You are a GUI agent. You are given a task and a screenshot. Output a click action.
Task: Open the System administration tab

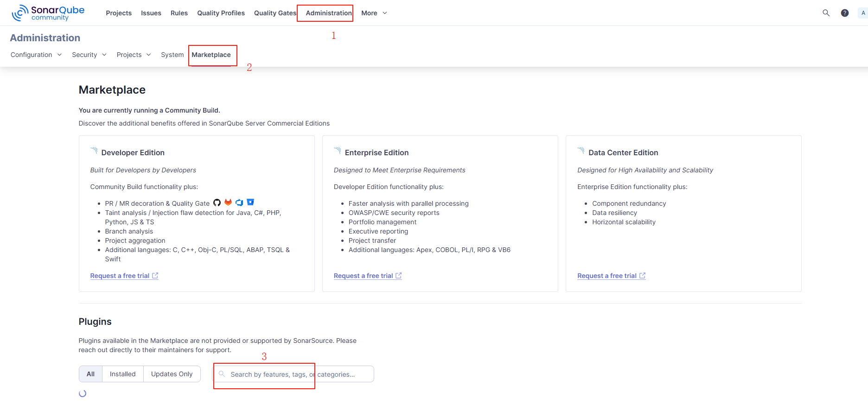coord(172,55)
